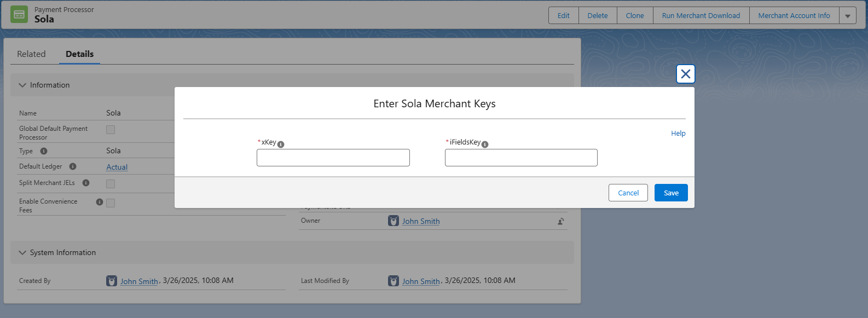Click the Delete button
The width and height of the screenshot is (868, 318).
pos(598,16)
